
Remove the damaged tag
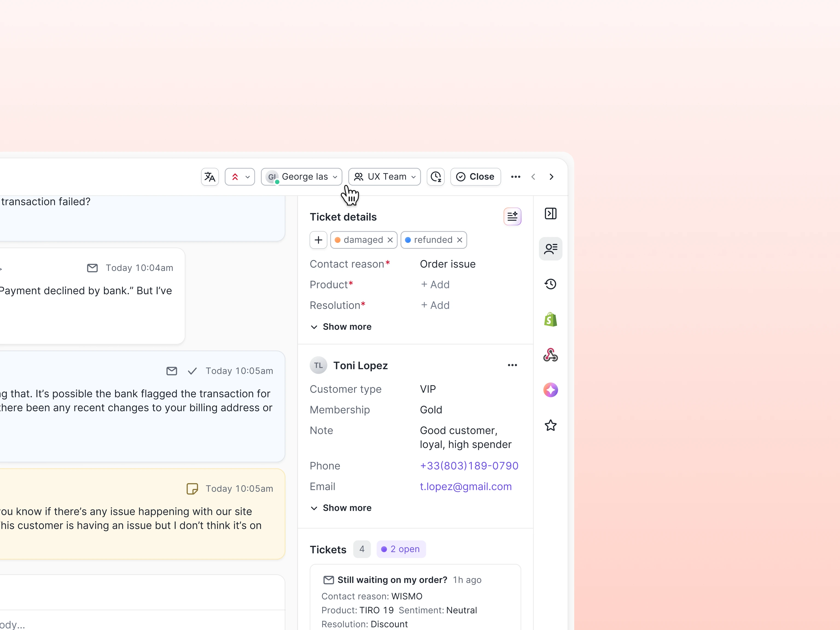coord(390,240)
